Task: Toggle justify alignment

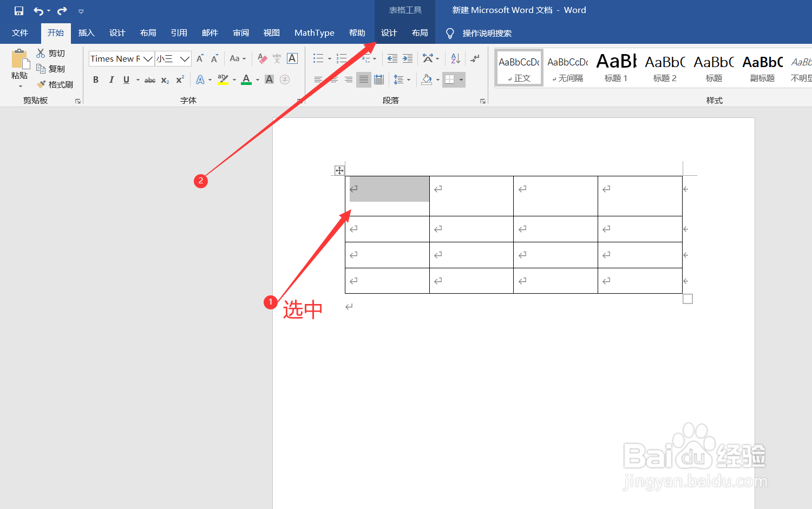Action: click(364, 80)
